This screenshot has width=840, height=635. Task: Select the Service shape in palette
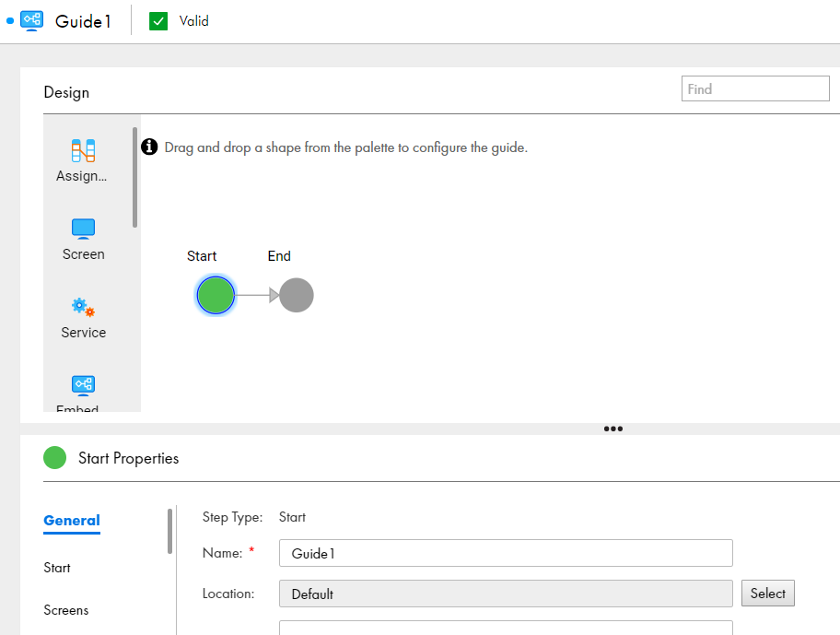click(83, 318)
